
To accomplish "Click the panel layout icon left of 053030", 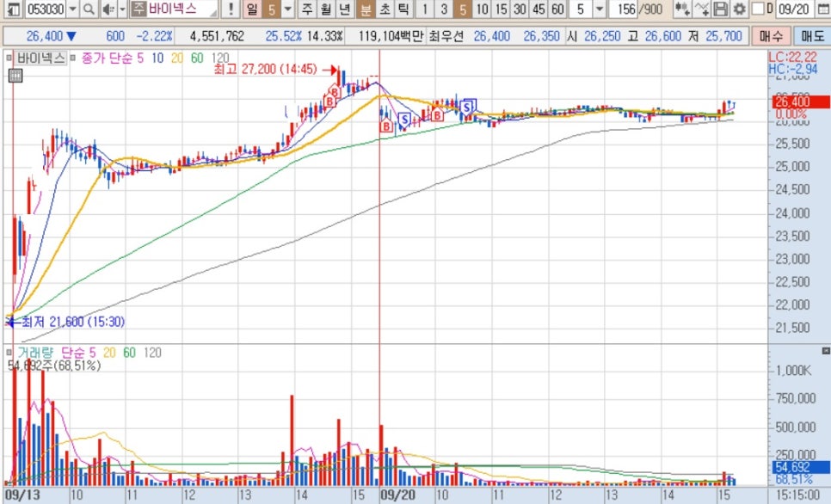I will point(13,9).
